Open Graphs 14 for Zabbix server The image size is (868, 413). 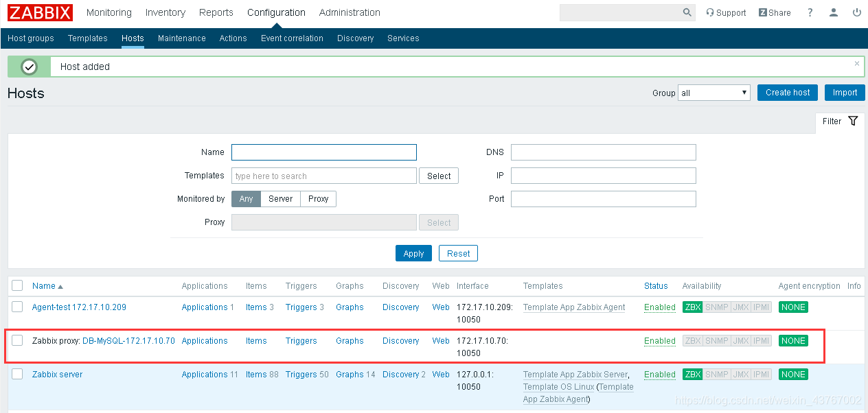350,375
